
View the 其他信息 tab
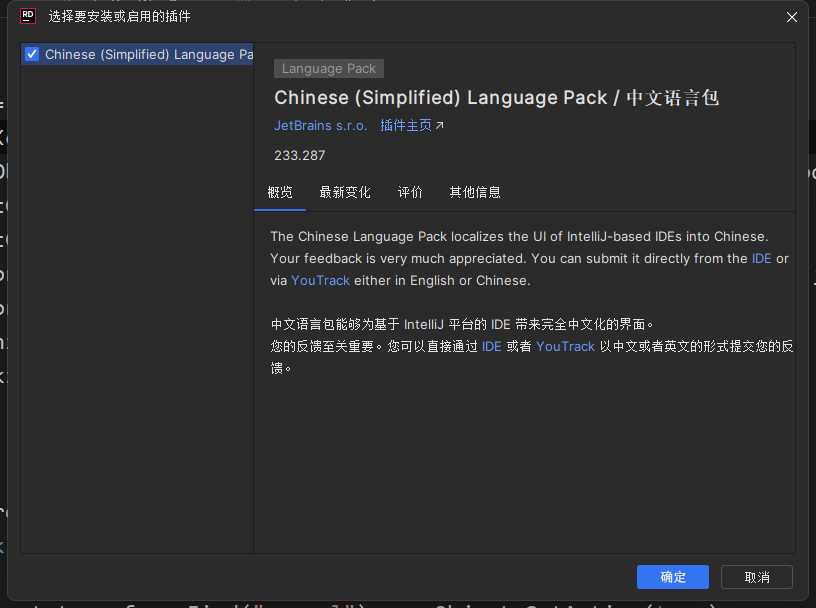tap(474, 192)
